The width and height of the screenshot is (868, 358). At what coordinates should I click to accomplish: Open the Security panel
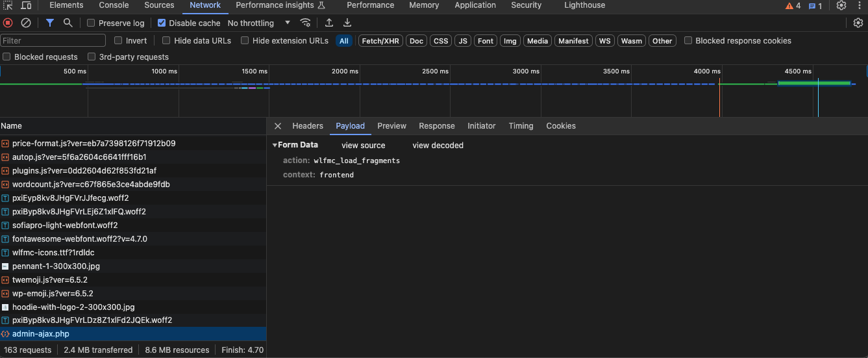coord(526,5)
